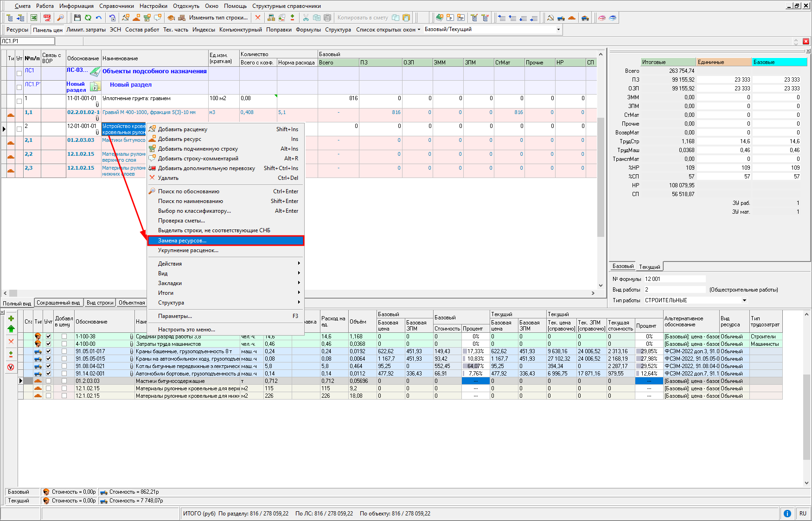This screenshot has height=521, width=812.
Task: Click the magnifier search toolbar icon
Action: [x=60, y=18]
